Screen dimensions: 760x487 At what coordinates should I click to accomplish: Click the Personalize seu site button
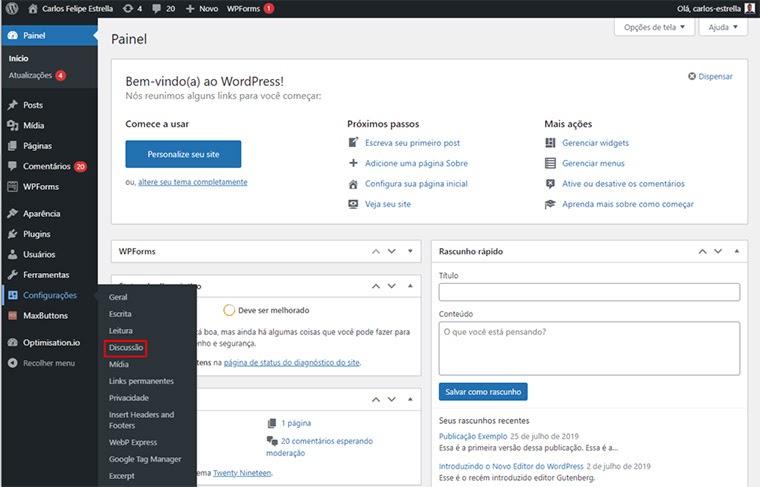coord(183,154)
